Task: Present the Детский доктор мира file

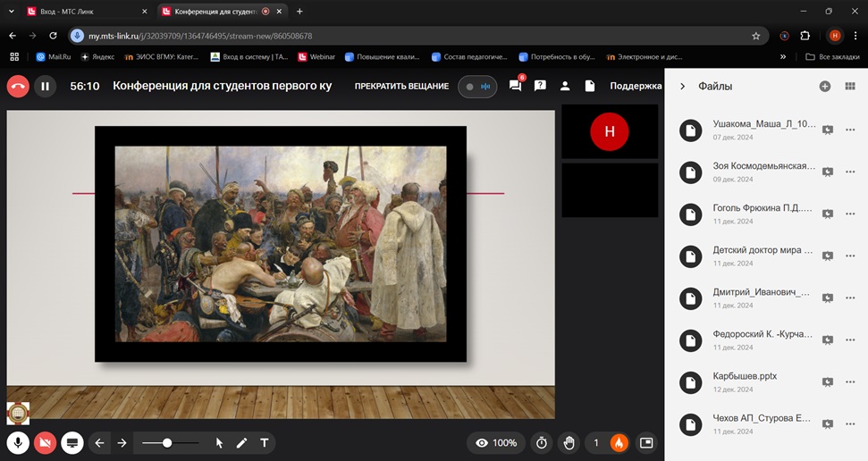Action: [828, 256]
